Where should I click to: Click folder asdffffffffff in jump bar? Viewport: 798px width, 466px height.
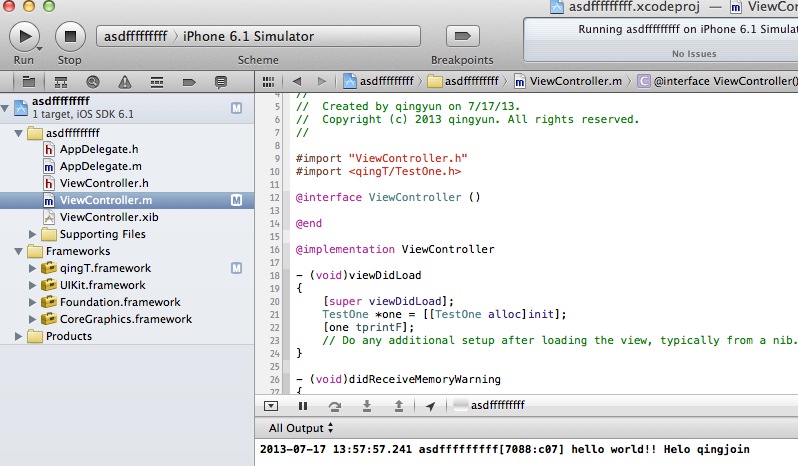click(x=463, y=81)
